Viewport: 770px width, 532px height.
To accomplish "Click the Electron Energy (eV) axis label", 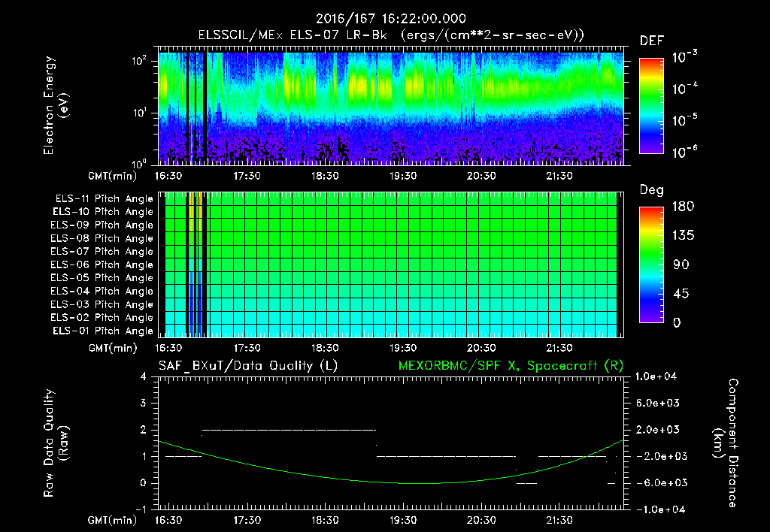I will (x=56, y=105).
